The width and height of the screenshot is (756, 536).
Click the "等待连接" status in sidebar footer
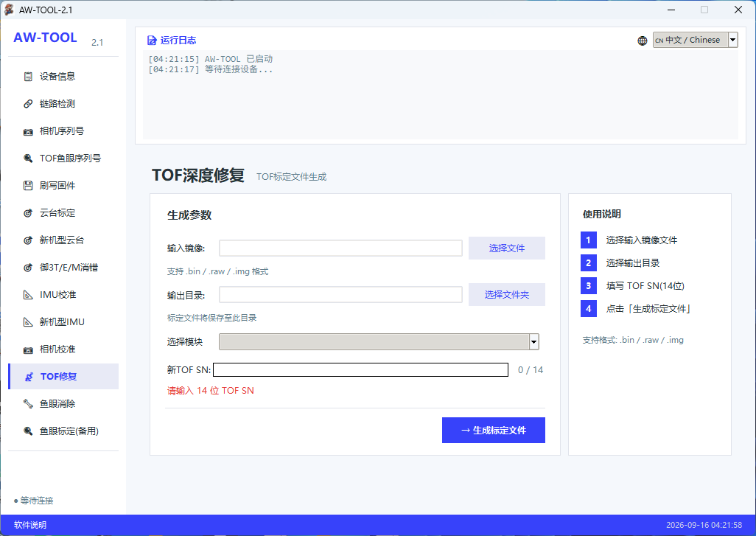coord(37,501)
